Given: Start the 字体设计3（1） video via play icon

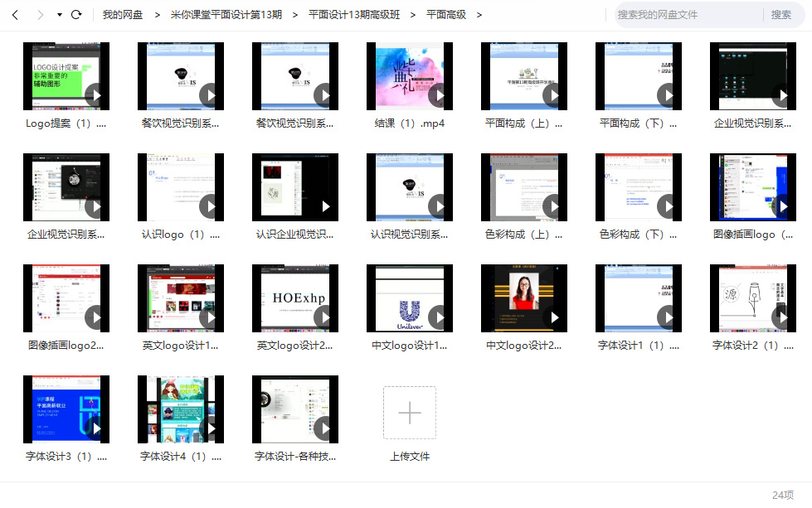Looking at the screenshot, I should pos(95,429).
